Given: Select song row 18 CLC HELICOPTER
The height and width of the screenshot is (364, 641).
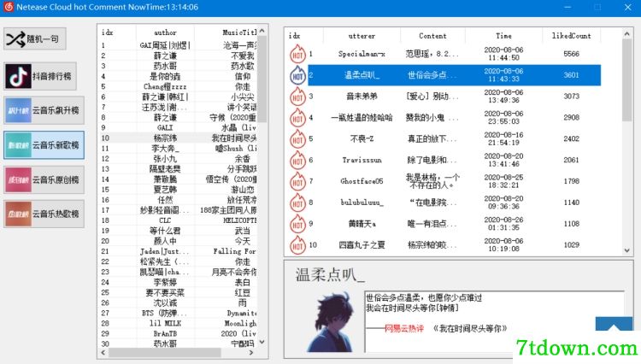Looking at the screenshot, I should coord(179,220).
